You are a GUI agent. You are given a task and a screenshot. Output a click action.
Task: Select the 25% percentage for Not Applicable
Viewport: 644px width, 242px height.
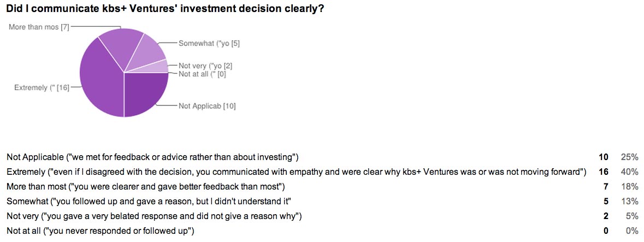629,157
